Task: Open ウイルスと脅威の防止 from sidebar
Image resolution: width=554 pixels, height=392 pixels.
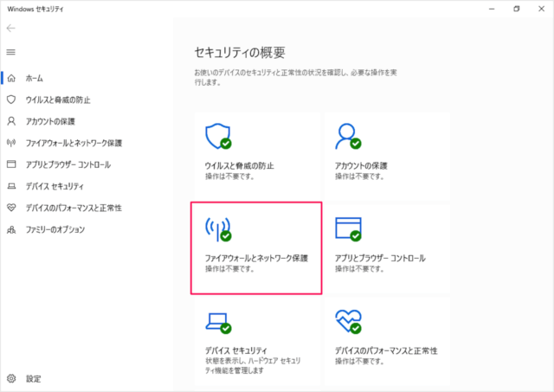Action: tap(58, 100)
